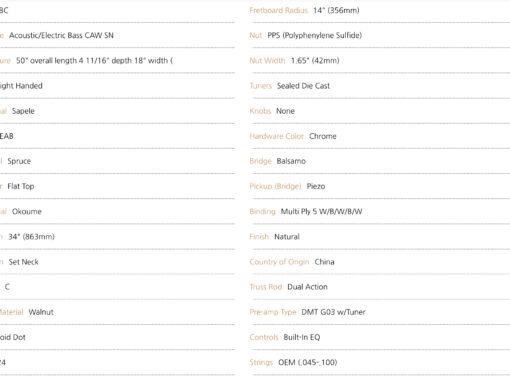Screen dimensions: 510x382
Task: Click the 50" overall length dimension text
Action: [94, 61]
